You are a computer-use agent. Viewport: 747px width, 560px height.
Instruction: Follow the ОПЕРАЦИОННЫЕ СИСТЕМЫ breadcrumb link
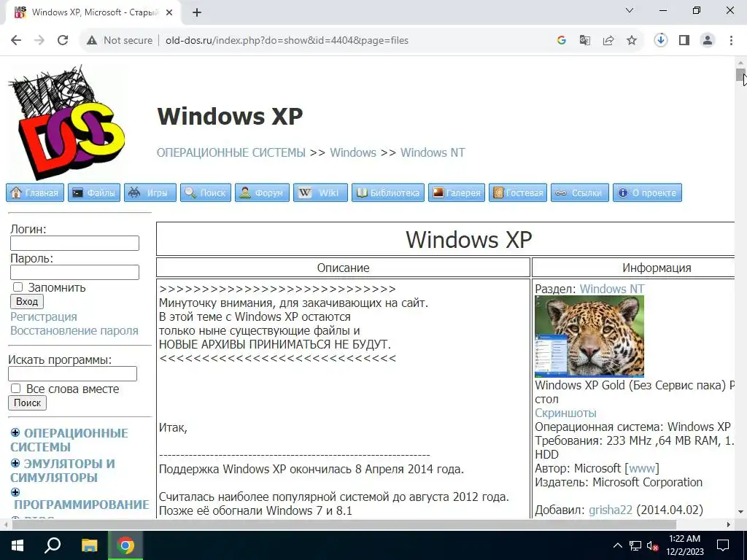coord(231,153)
